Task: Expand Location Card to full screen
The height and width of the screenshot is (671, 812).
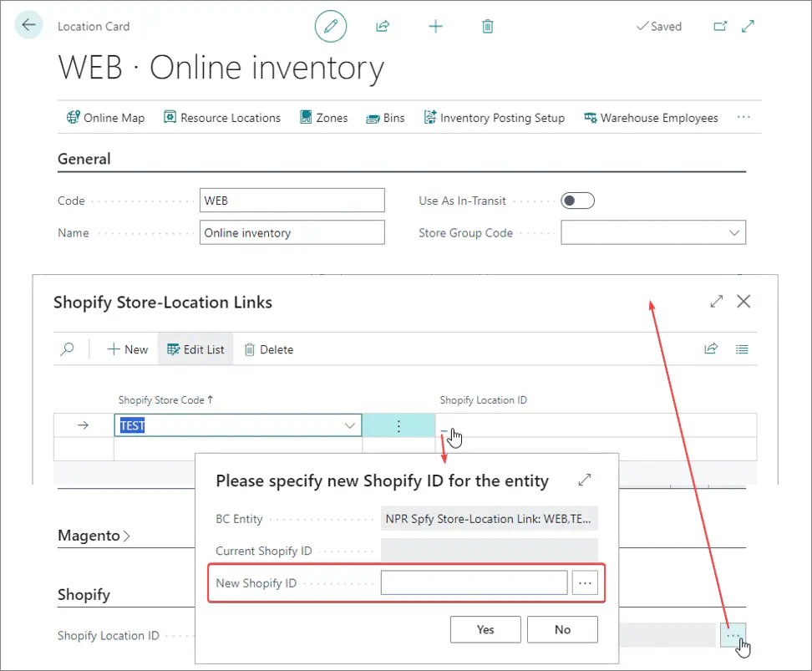Action: coord(748,26)
